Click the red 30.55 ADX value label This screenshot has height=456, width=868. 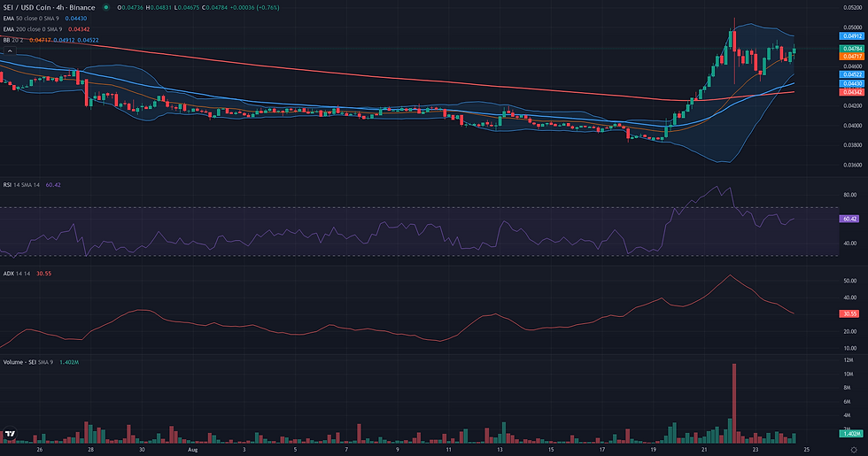[849, 313]
